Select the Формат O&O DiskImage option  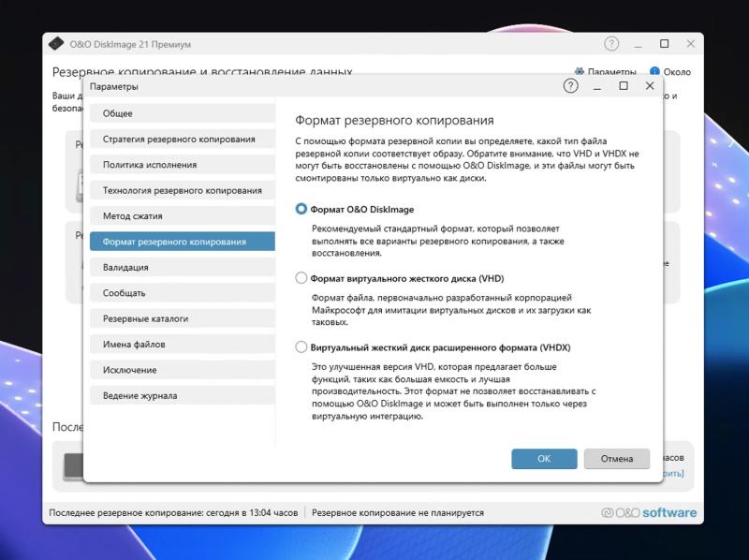[x=301, y=208]
